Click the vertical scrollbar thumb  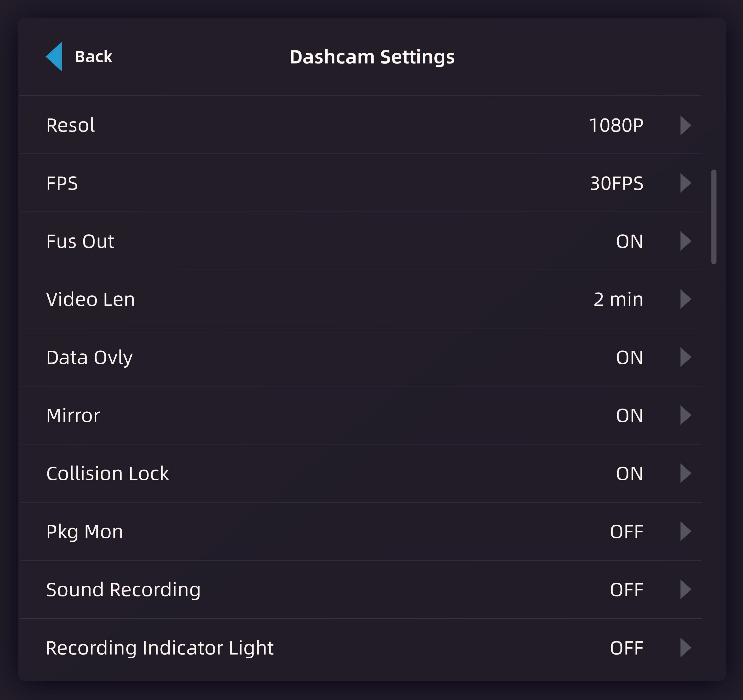713,217
